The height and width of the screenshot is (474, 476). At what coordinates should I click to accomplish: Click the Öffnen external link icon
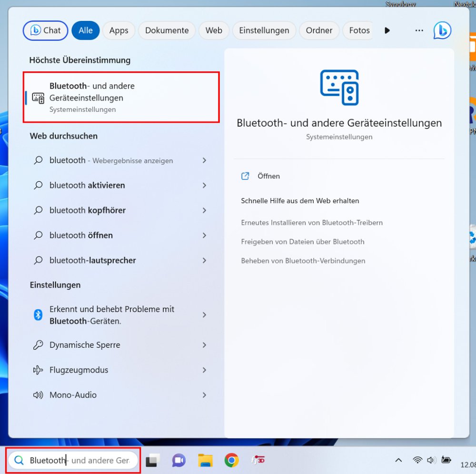[245, 176]
